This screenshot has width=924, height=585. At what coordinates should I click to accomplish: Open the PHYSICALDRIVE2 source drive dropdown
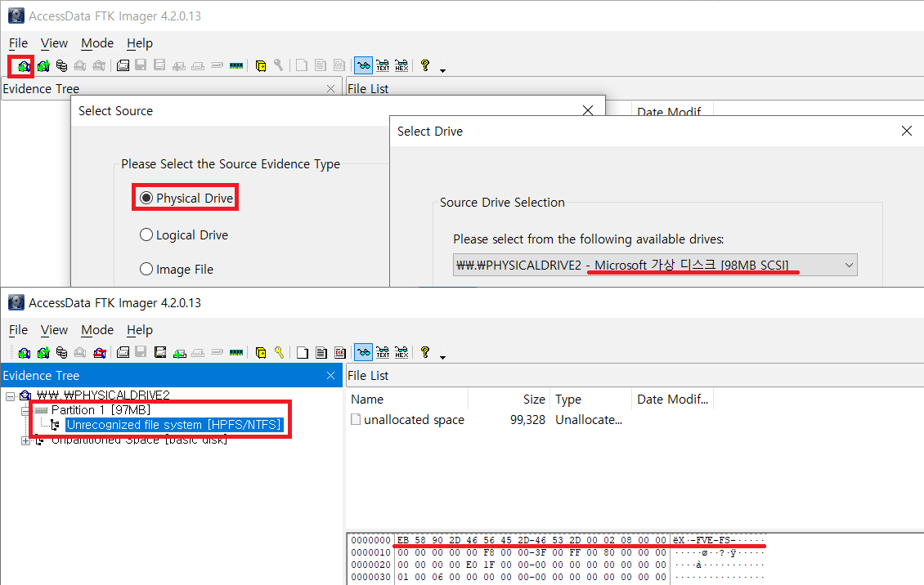[848, 265]
